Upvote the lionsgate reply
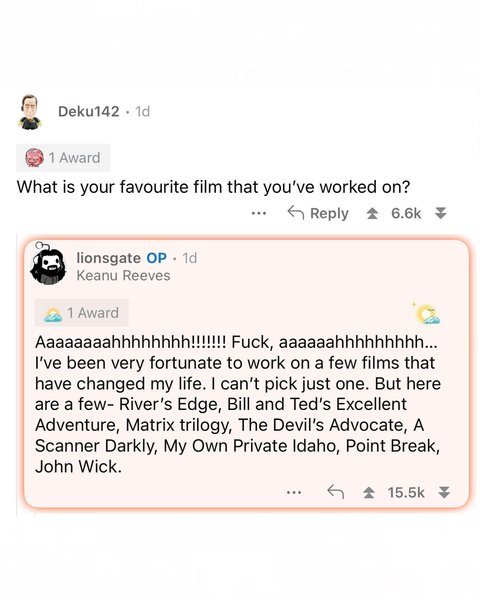This screenshot has width=480, height=600. 369,492
